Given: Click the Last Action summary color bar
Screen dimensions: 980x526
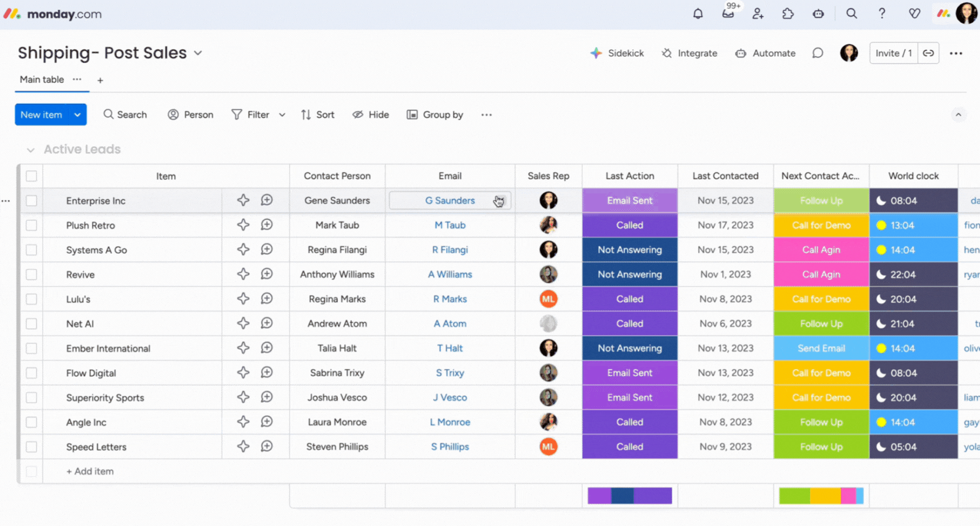Looking at the screenshot, I should pos(630,496).
